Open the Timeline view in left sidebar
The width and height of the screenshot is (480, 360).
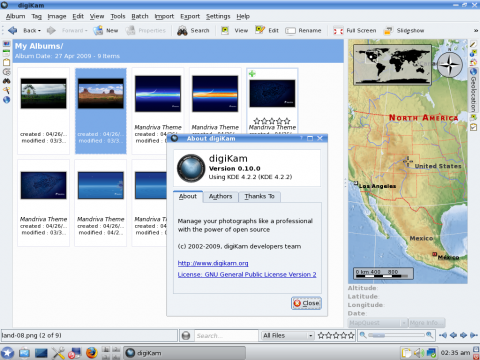coord(6,72)
